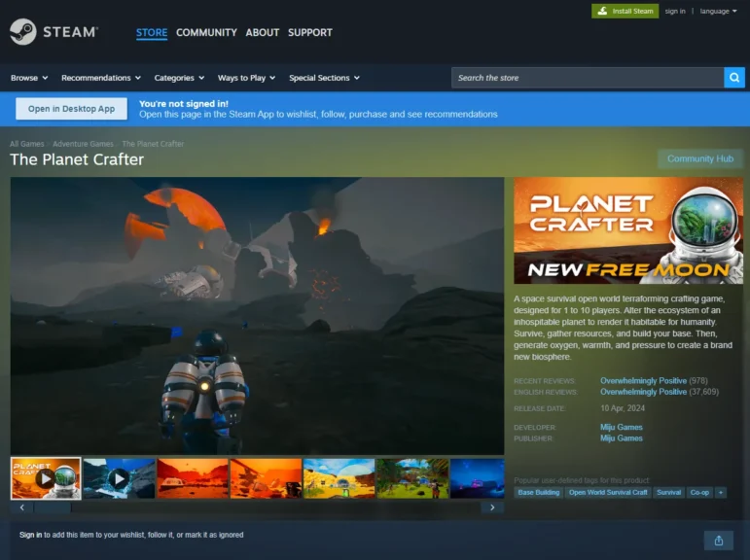Screen dimensions: 750x560
Task: Click Open in Desktop App button
Action: [x=71, y=109]
